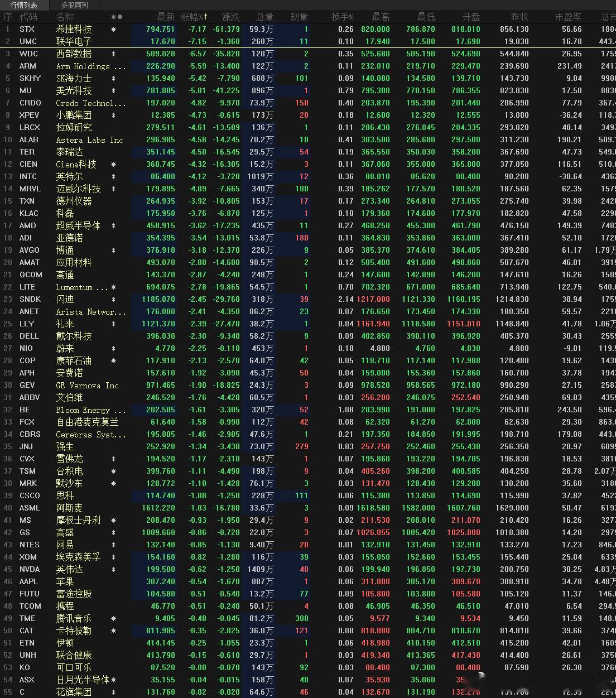The height and width of the screenshot is (698, 616).
Task: Sort by the 现量 column header
Action: click(299, 17)
